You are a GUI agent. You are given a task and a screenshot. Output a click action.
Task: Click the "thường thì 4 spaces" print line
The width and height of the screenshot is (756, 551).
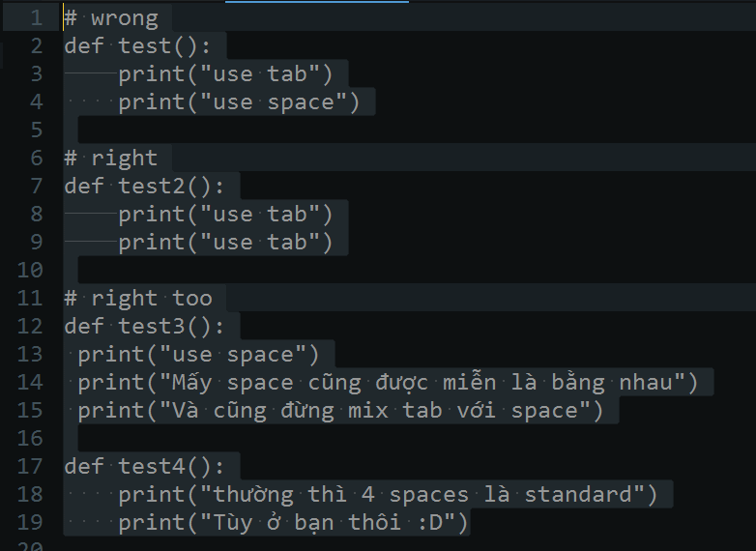coord(387,494)
